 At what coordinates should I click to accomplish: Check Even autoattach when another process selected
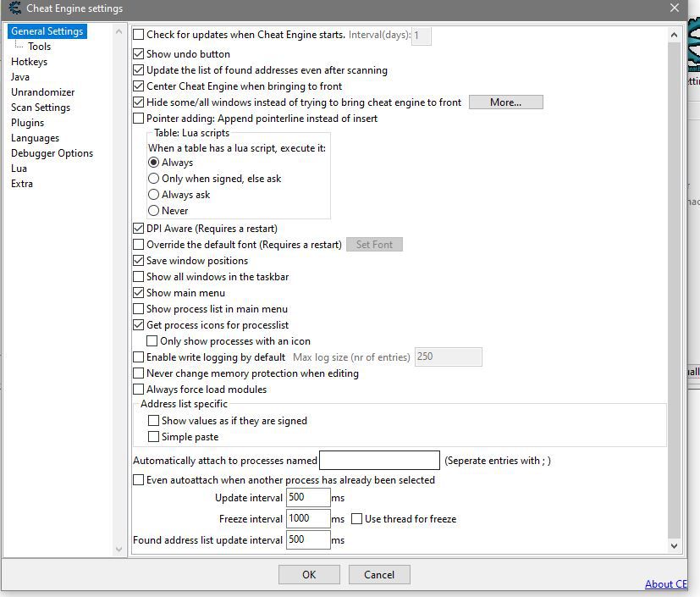click(x=139, y=480)
